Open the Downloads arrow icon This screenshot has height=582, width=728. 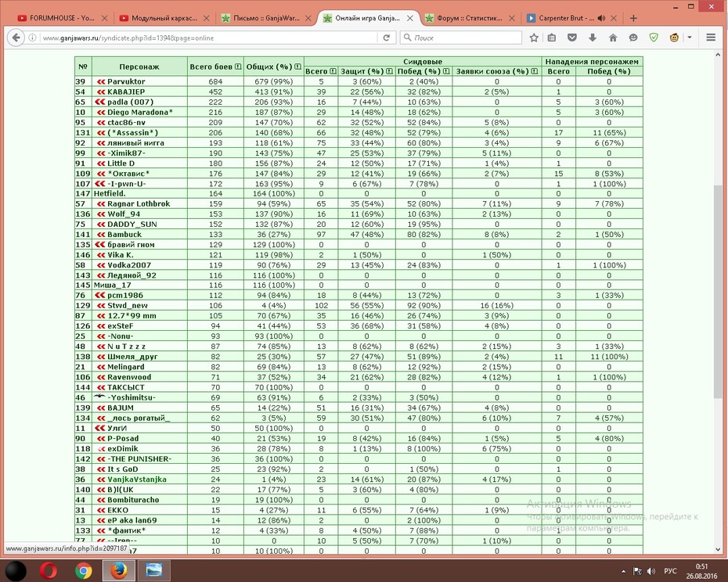point(593,38)
